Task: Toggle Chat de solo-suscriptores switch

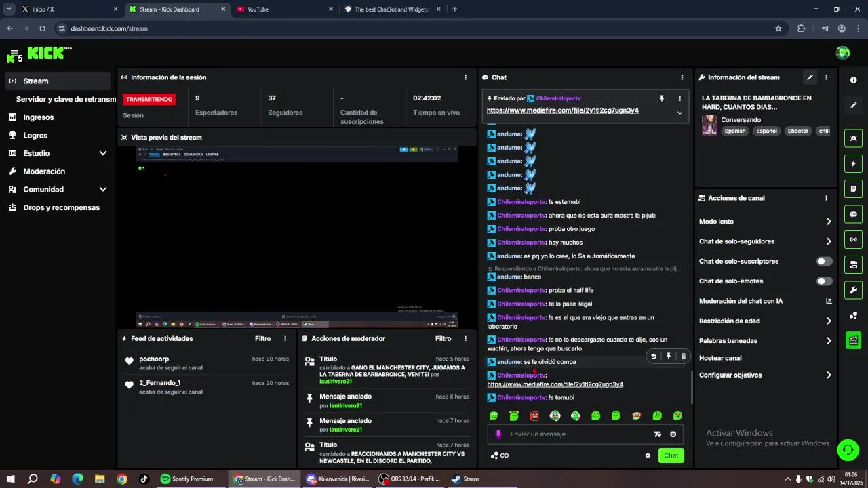Action: tap(824, 261)
